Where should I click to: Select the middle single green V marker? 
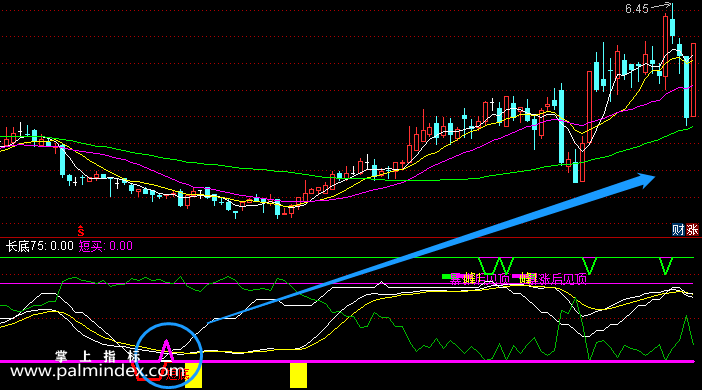589,266
